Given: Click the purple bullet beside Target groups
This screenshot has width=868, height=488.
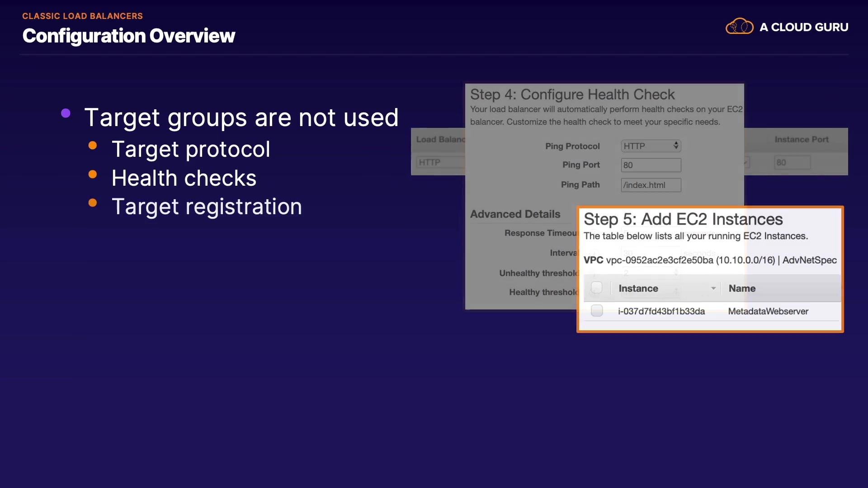Looking at the screenshot, I should pos(66,113).
